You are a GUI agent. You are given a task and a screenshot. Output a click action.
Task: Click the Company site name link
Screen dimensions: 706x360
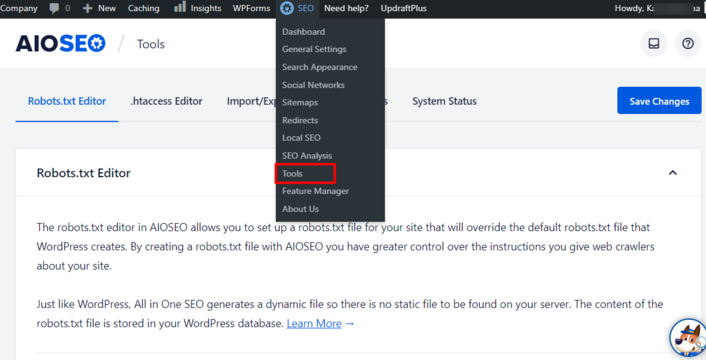[x=18, y=8]
